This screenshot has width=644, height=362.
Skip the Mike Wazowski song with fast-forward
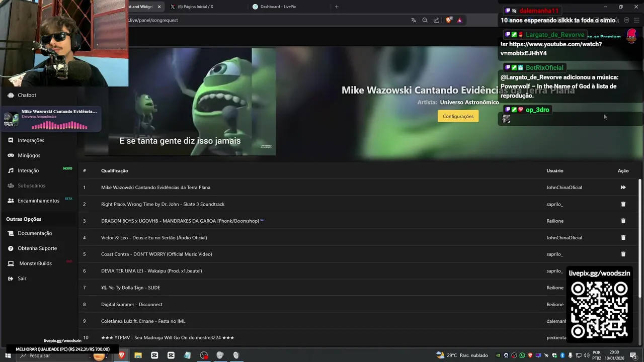click(623, 188)
